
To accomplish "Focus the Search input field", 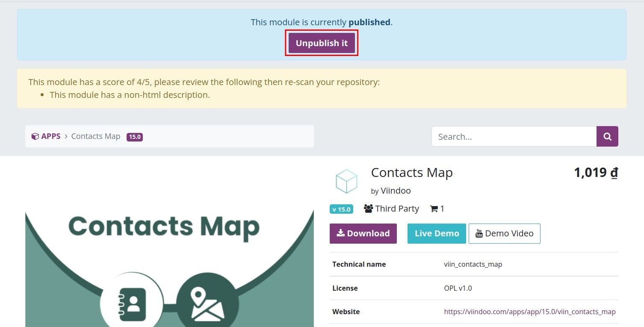I will [514, 136].
